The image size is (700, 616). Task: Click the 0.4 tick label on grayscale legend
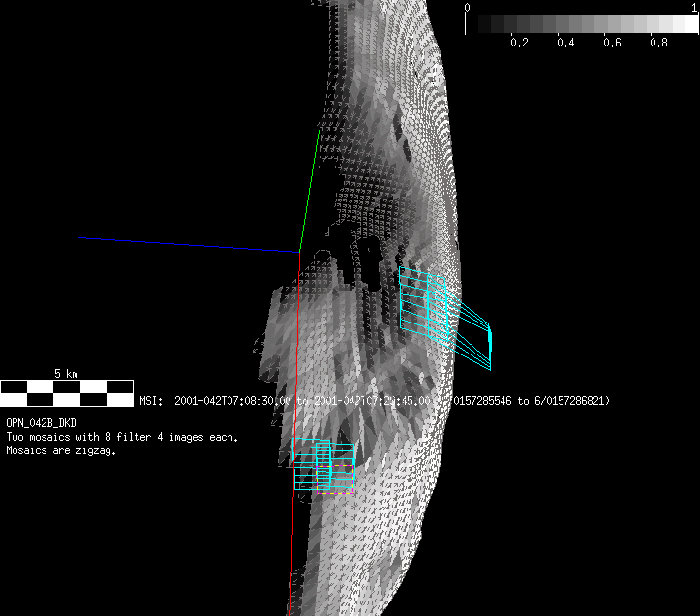pyautogui.click(x=565, y=43)
